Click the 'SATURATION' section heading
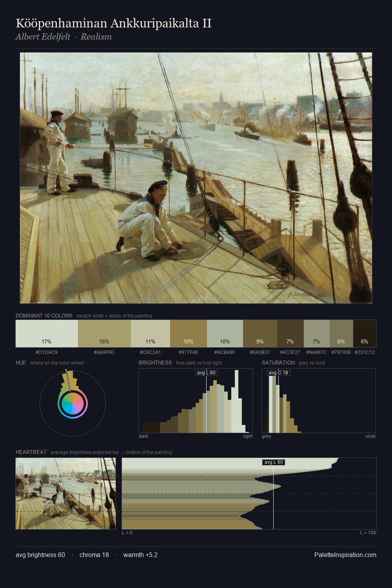The image size is (392, 588). [x=278, y=363]
